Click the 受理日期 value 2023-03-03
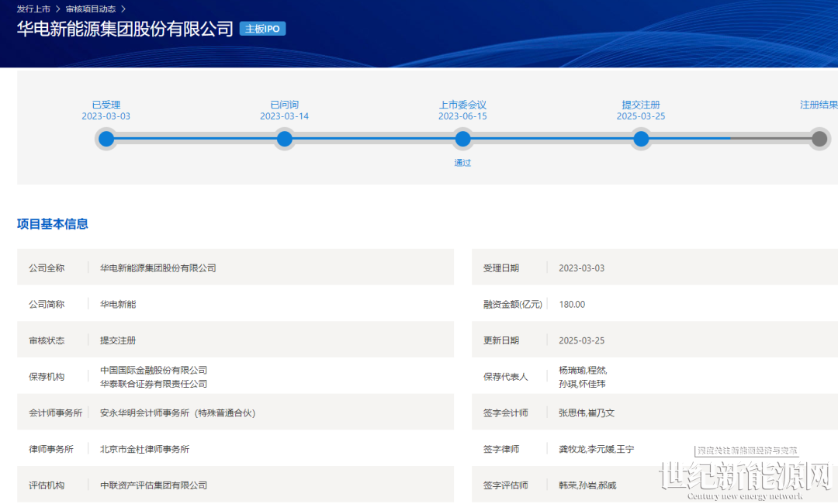The image size is (838, 504). pyautogui.click(x=581, y=268)
